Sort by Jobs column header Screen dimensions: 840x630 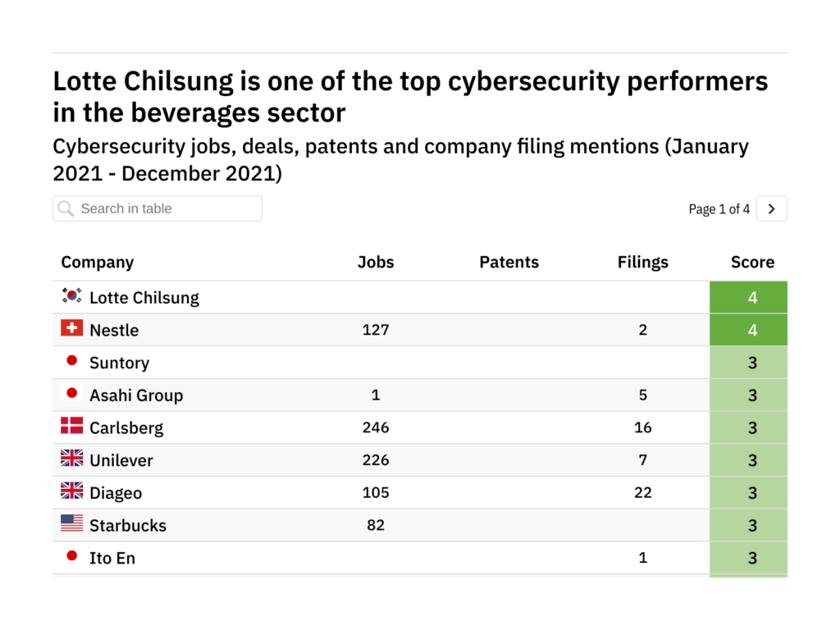[376, 262]
